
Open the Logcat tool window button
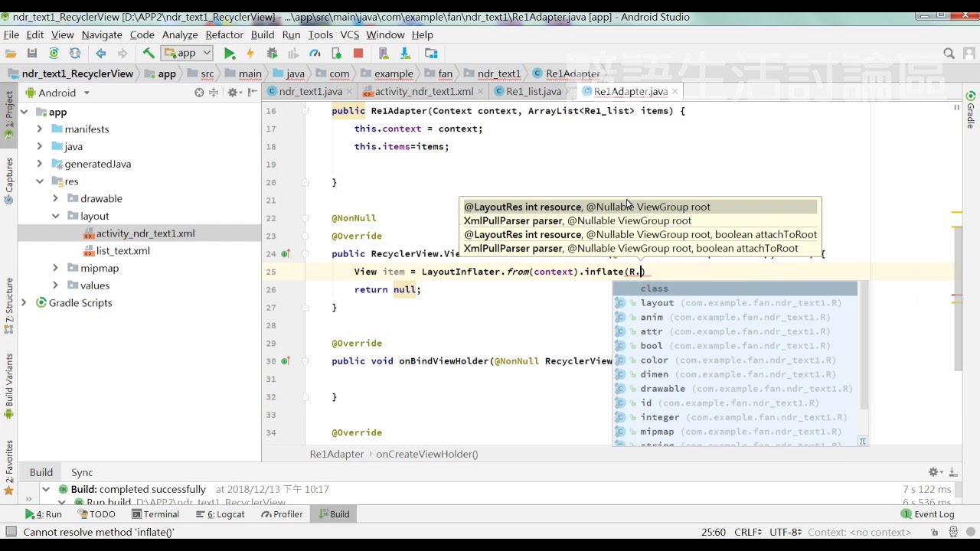point(220,514)
